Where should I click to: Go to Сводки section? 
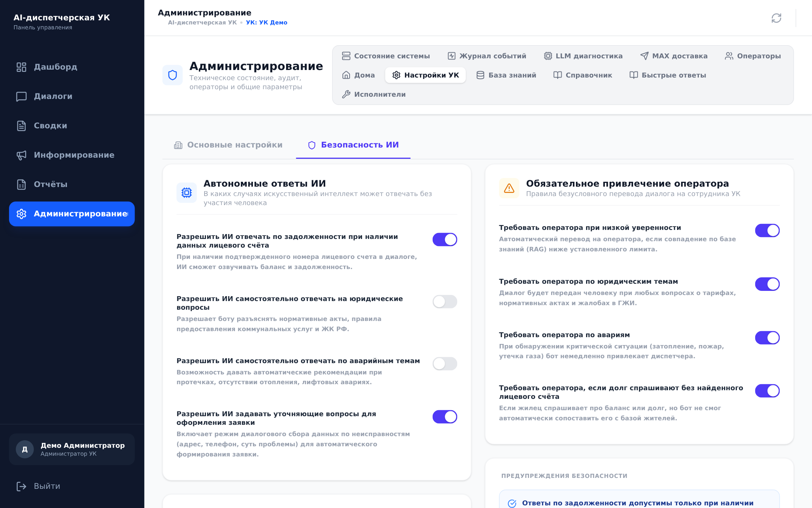(72, 126)
